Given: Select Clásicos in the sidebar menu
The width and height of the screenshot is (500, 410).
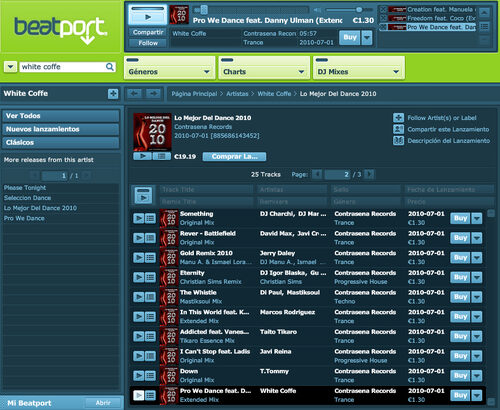Looking at the screenshot, I should click(x=61, y=142).
